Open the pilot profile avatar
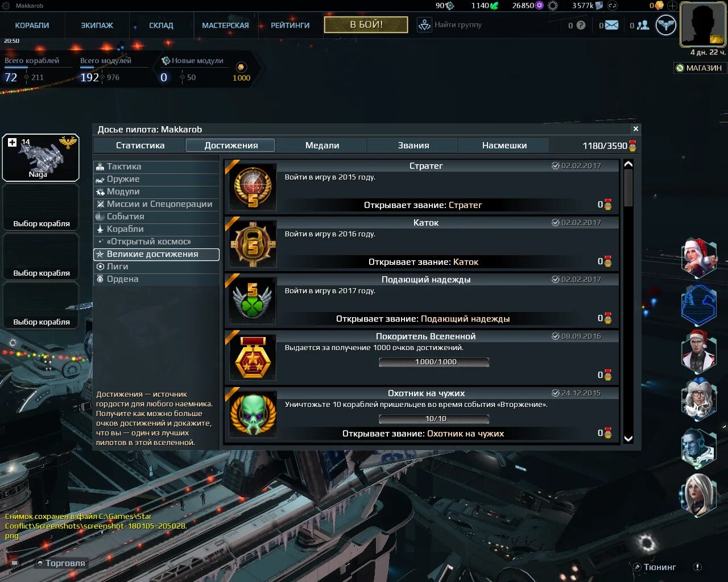The width and height of the screenshot is (728, 582). pos(703,24)
